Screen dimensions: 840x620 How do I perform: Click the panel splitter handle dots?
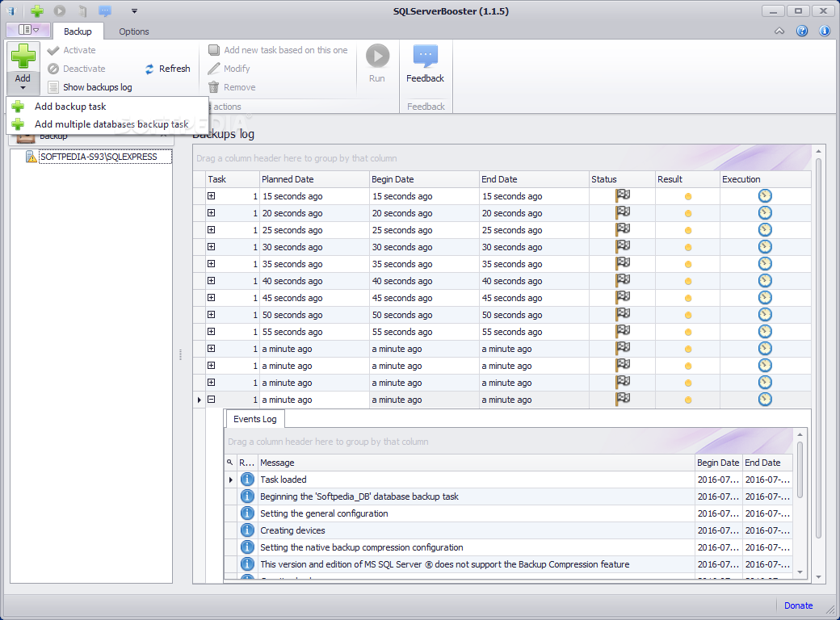[x=181, y=355]
